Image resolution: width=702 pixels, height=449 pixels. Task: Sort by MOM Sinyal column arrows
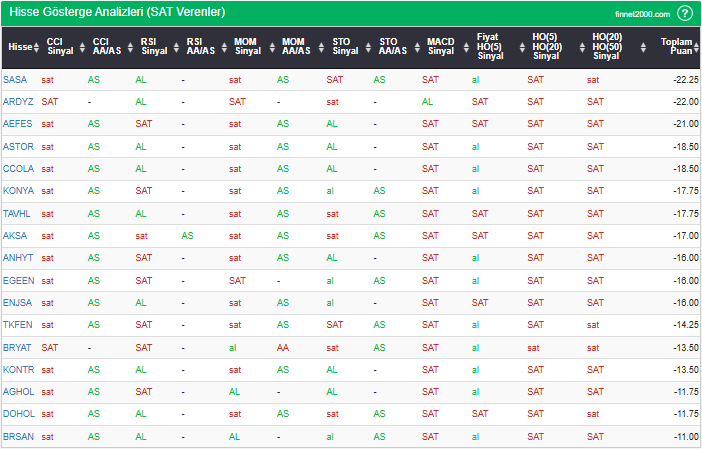(272, 47)
